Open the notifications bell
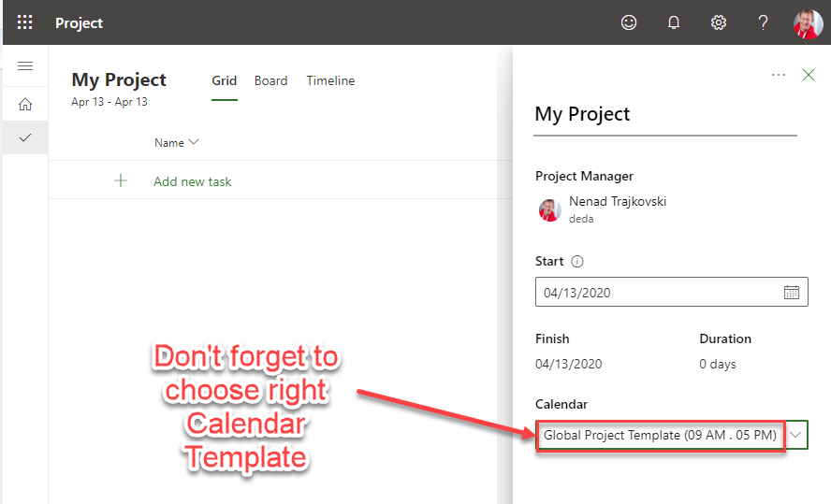The height and width of the screenshot is (504, 831). click(x=674, y=22)
